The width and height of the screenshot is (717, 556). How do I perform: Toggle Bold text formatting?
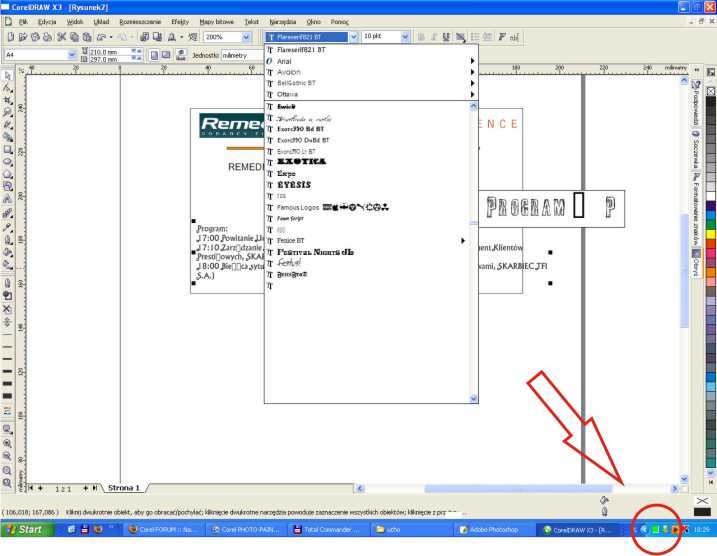420,37
